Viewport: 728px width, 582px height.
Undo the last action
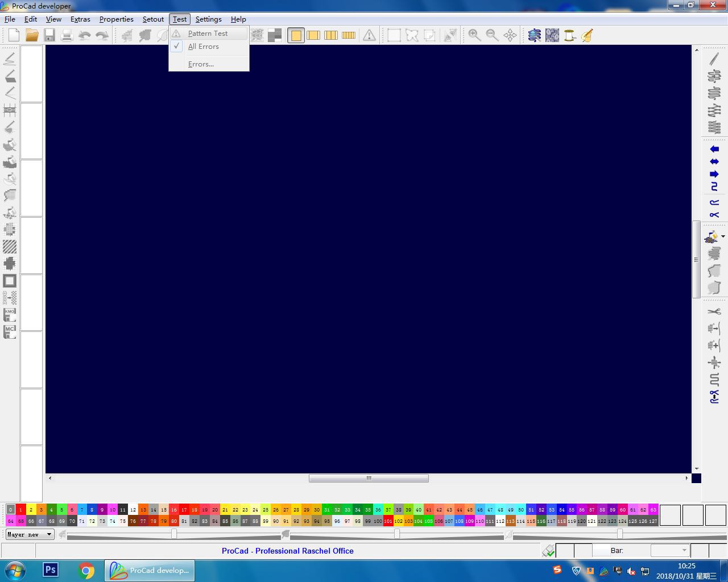tap(85, 35)
